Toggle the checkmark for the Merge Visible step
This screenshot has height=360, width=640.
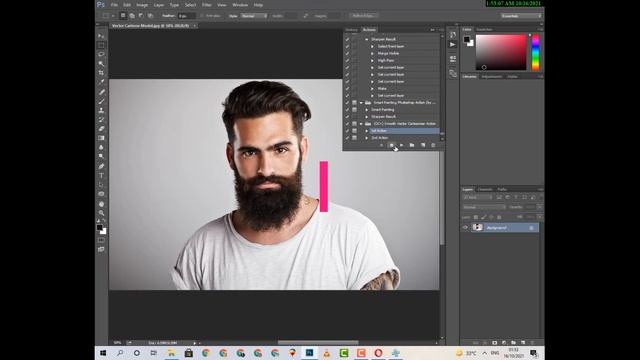347,53
